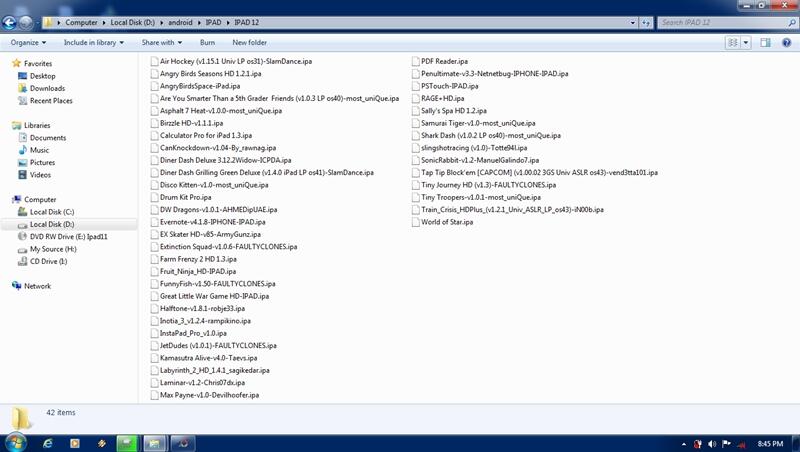Select Local Disk (D:) in the breadcrumb

point(133,22)
